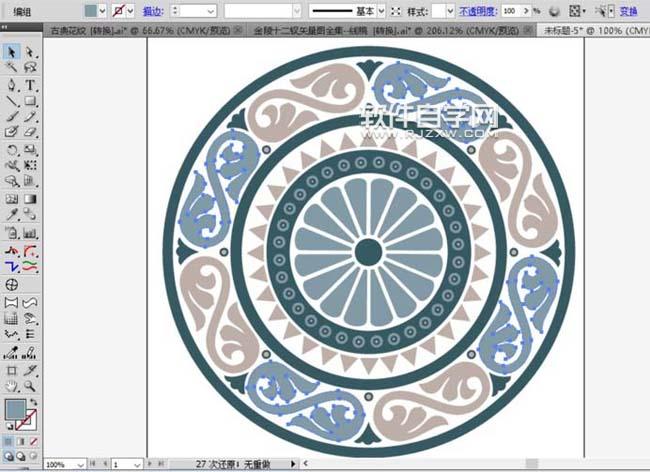The image size is (650, 472).
Task: Click the 描边 stroke link
Action: 153,10
